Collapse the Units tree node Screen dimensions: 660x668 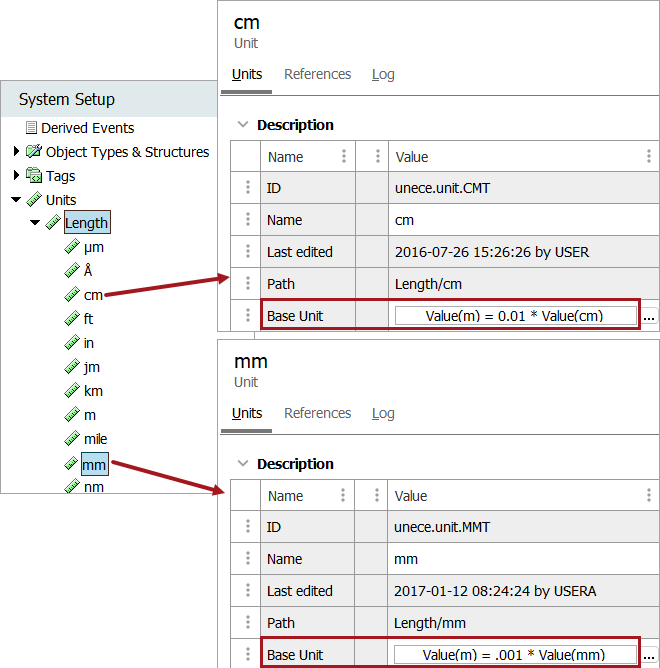click(x=16, y=199)
